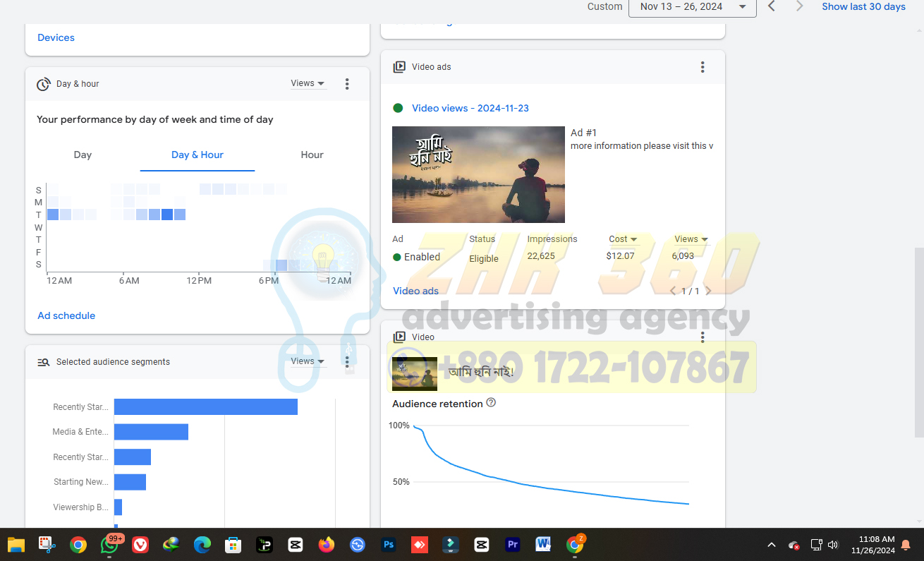Open Views column dropdown in Video ads
This screenshot has height=561, width=924.
pyautogui.click(x=691, y=239)
